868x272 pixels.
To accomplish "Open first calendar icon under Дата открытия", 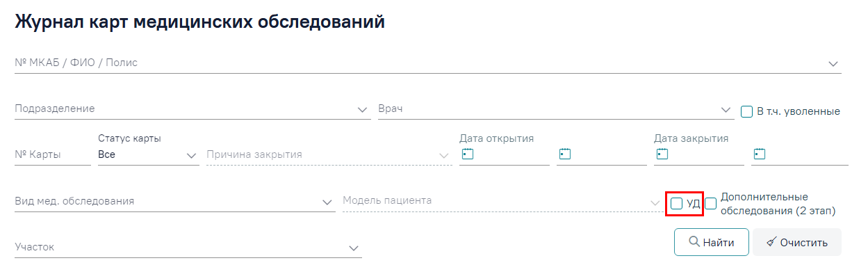I will (468, 154).
